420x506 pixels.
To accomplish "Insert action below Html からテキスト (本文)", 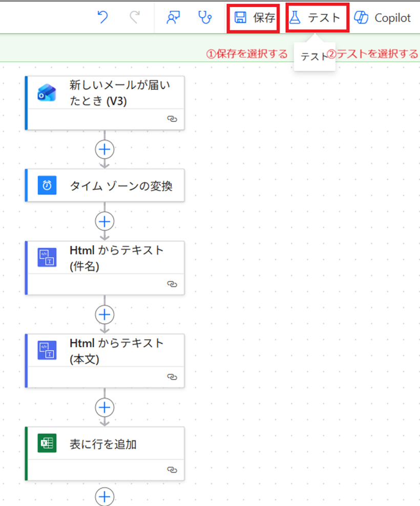I will pyautogui.click(x=104, y=407).
